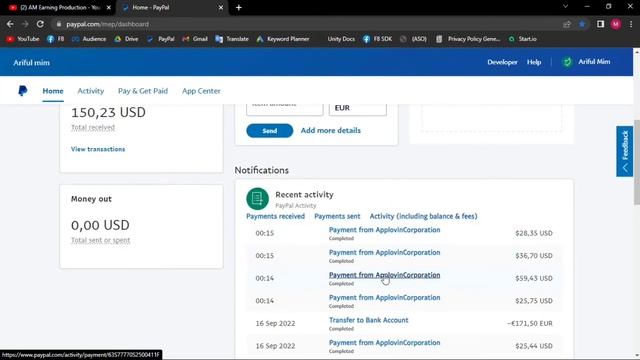Click the Ariful Mim account shield icon
The width and height of the screenshot is (640, 360).
pos(567,62)
